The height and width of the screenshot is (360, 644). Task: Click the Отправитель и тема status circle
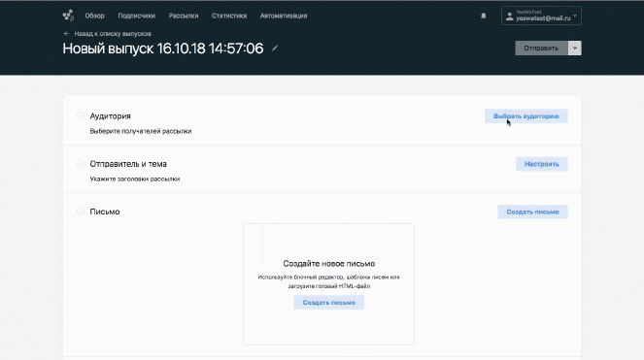[81, 164]
